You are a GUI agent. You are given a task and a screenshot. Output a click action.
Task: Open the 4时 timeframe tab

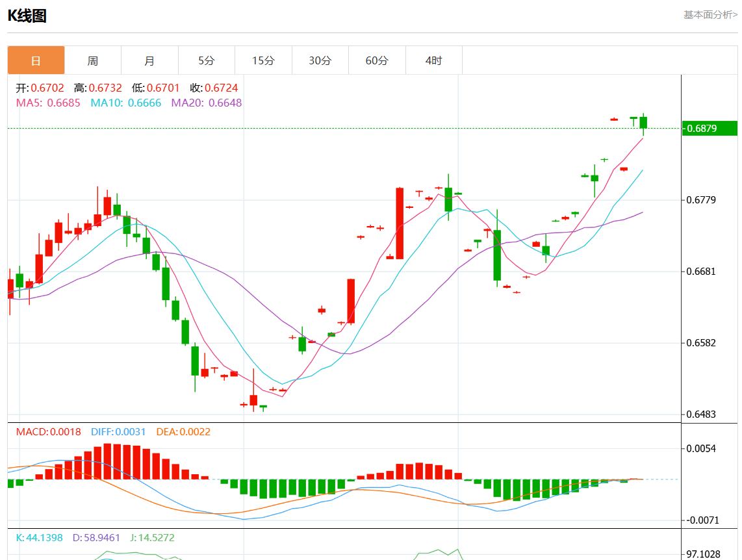(433, 60)
